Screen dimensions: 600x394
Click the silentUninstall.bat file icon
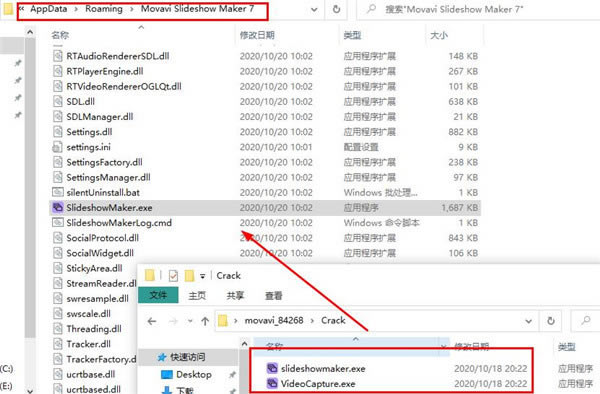(57, 192)
